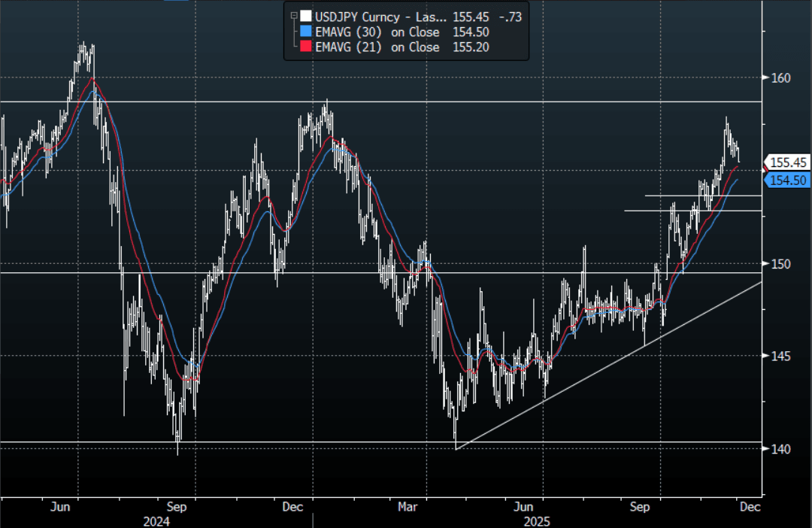Click the red EMAVG (21) color swatch
Viewport: 812px width, 528px height.
(304, 47)
